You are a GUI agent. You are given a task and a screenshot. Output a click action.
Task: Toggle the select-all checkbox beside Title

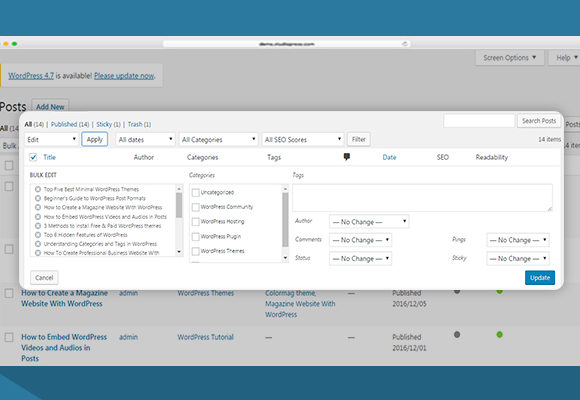tap(33, 157)
